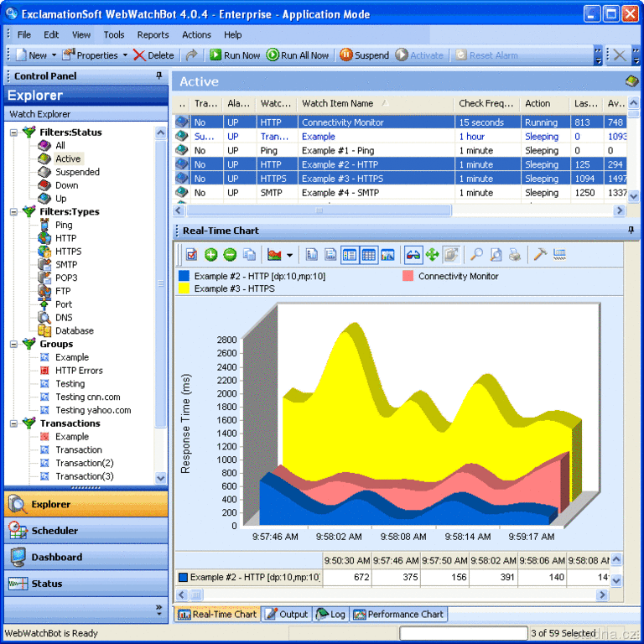Click the watch list horizontal scrollbar
Image resolution: width=644 pixels, height=644 pixels.
pyautogui.click(x=319, y=210)
